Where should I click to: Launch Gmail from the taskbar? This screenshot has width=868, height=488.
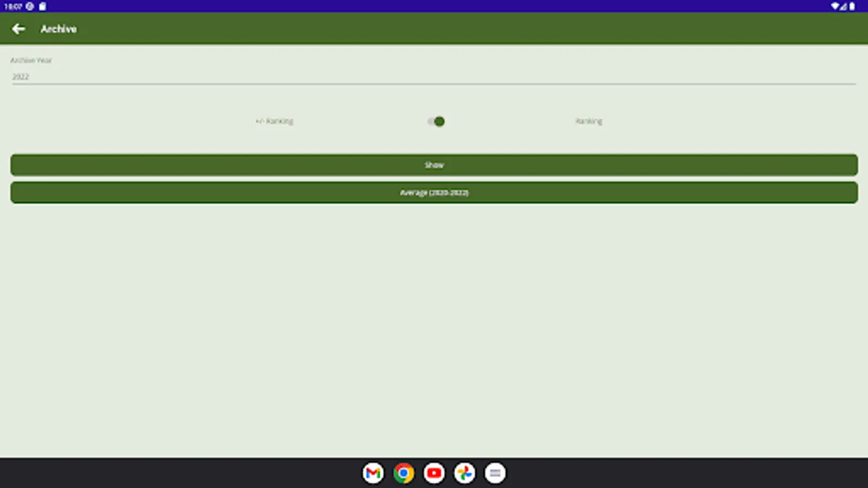pyautogui.click(x=373, y=473)
